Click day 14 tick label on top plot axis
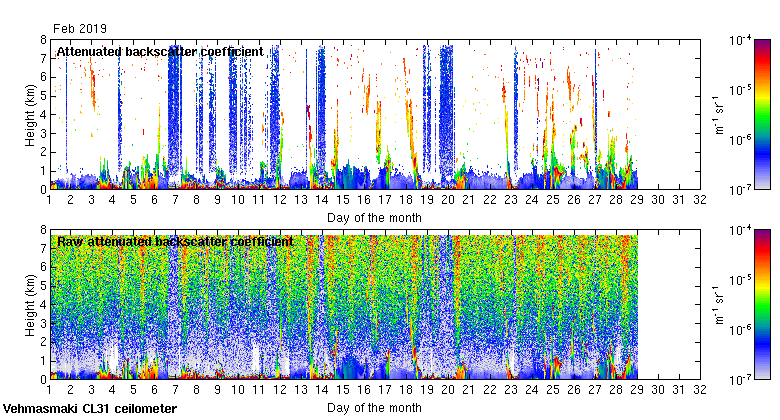This screenshot has width=780, height=420. [x=322, y=200]
